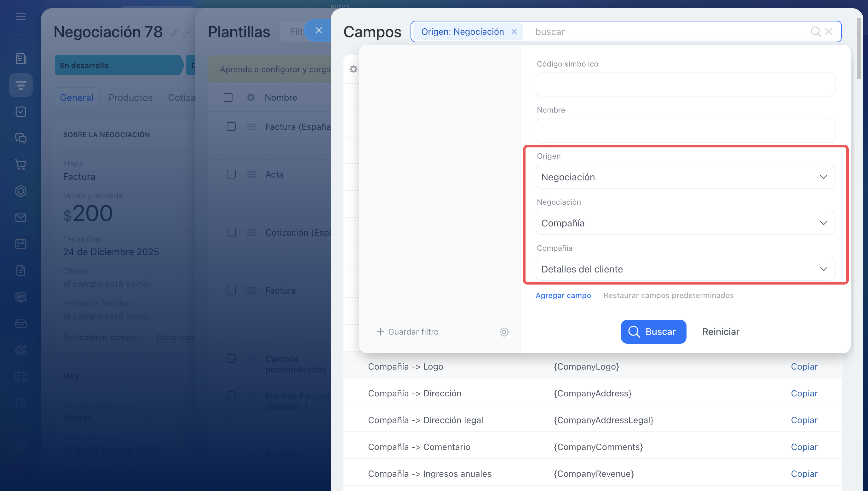This screenshot has width=868, height=491.
Task: Switch to the General tab
Action: point(77,97)
